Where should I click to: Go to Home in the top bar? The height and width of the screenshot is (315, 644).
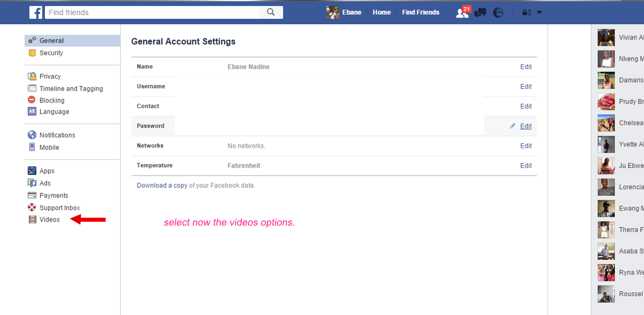click(381, 13)
